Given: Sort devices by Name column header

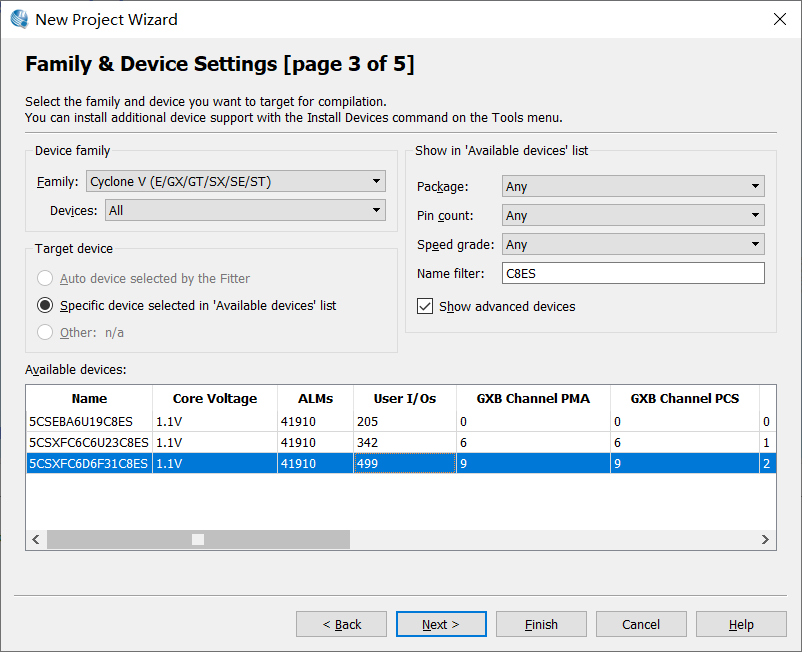Looking at the screenshot, I should (90, 398).
